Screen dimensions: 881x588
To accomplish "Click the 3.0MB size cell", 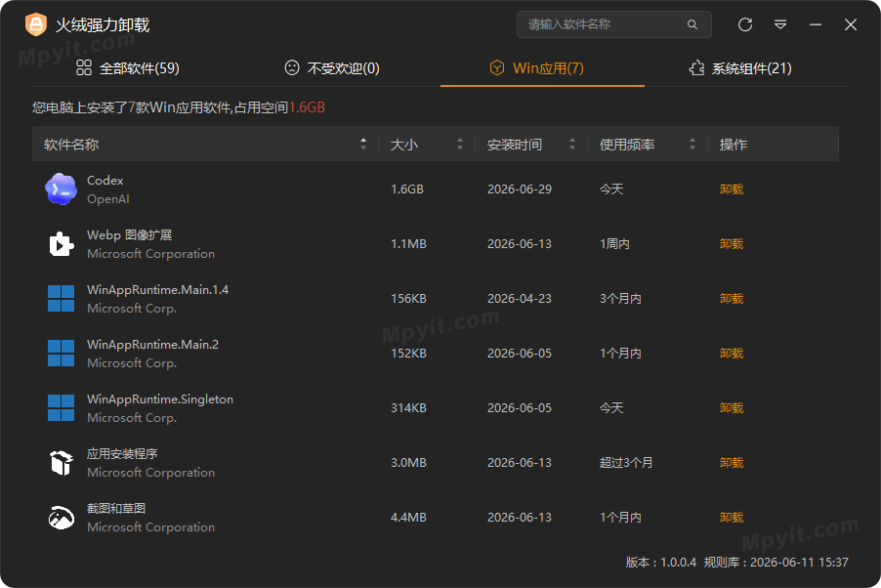I will [x=408, y=463].
